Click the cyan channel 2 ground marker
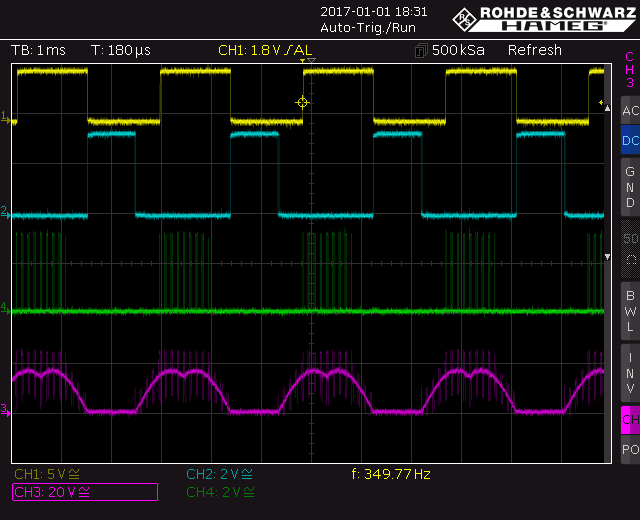640x520 pixels. tap(5, 212)
